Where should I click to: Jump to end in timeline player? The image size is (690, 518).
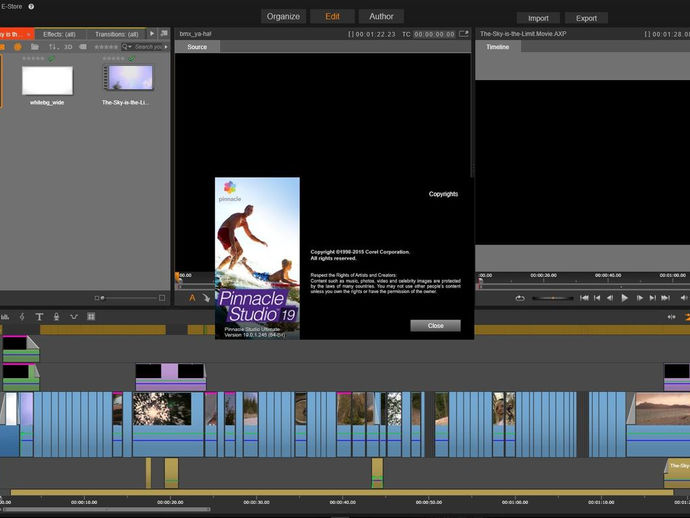pyautogui.click(x=666, y=298)
